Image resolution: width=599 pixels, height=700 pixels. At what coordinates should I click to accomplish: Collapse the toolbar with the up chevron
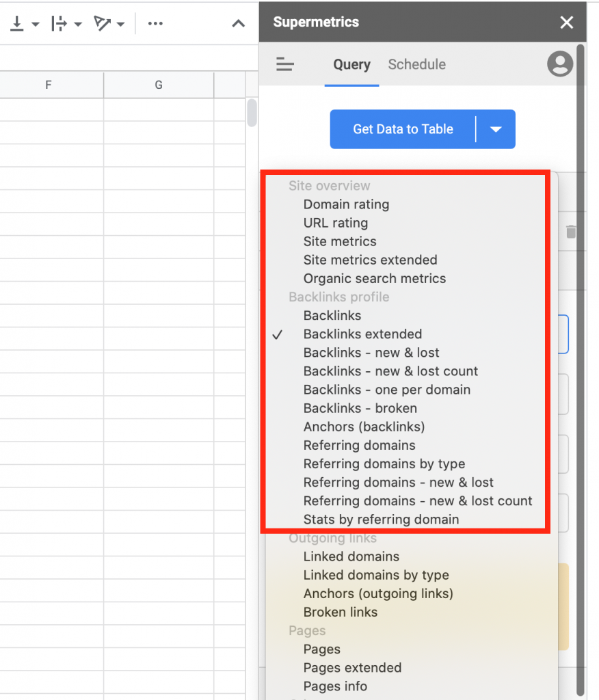click(x=238, y=24)
